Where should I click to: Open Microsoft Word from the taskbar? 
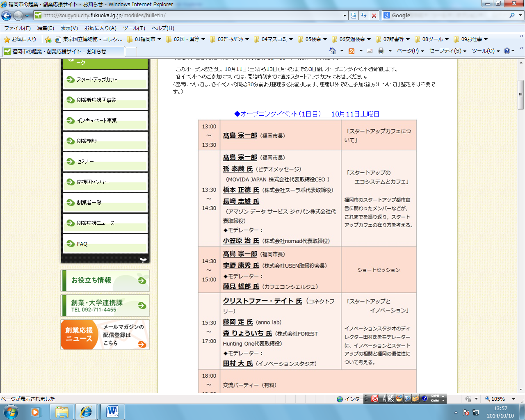pos(112,411)
